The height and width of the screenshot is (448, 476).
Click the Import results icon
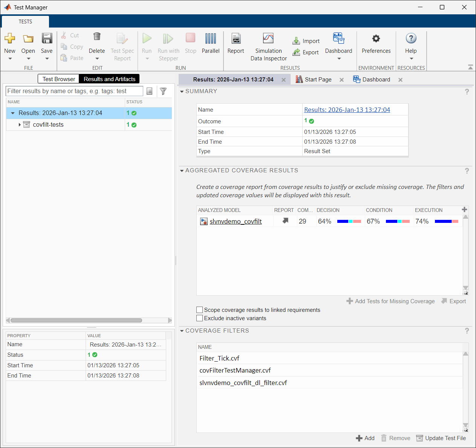coord(297,41)
